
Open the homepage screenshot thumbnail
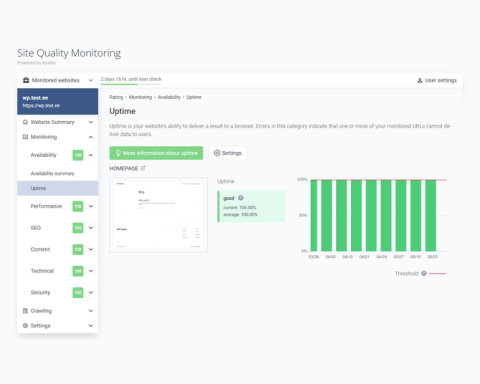[x=158, y=215]
